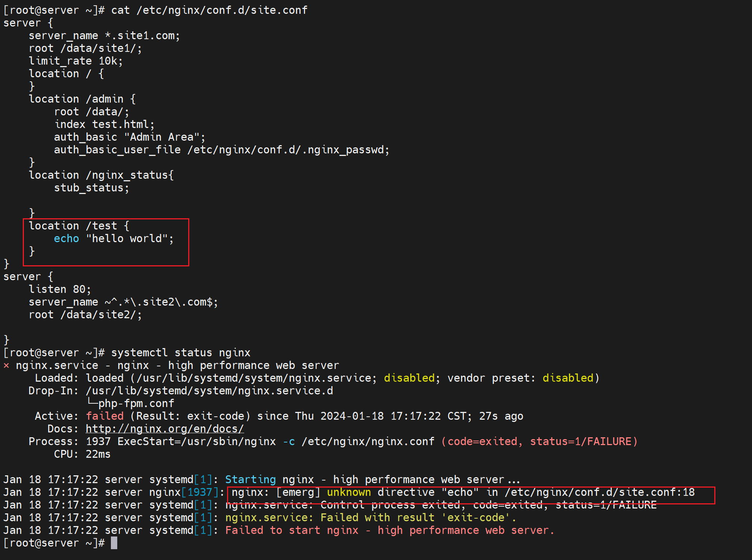Image resolution: width=752 pixels, height=560 pixels.
Task: Click the auth_basic_user_file path line
Action: pyautogui.click(x=221, y=150)
